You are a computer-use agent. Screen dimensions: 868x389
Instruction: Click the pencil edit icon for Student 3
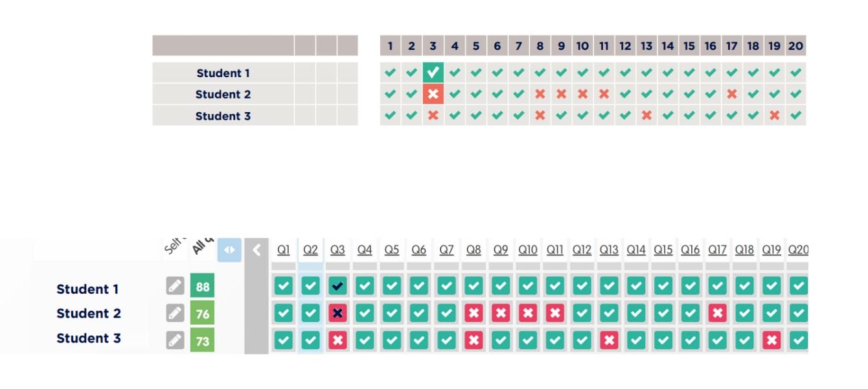(175, 340)
